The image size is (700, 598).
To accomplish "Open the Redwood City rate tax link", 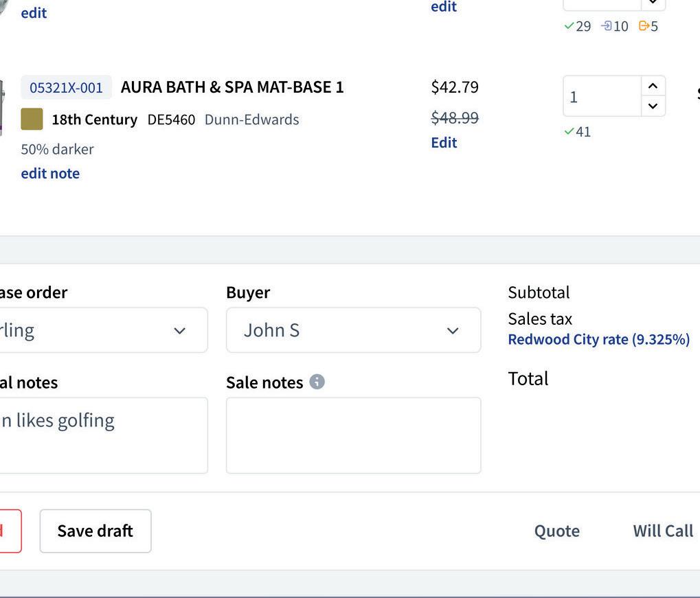I will coord(598,339).
